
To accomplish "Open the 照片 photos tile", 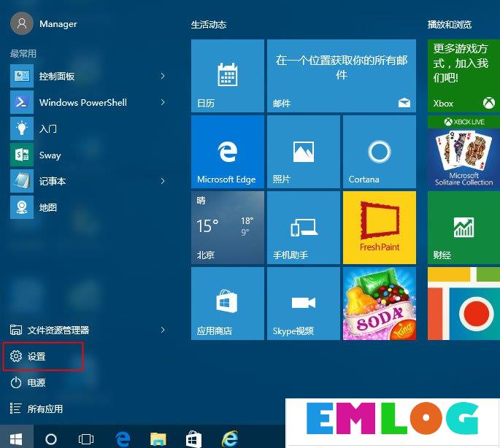I will pyautogui.click(x=303, y=152).
